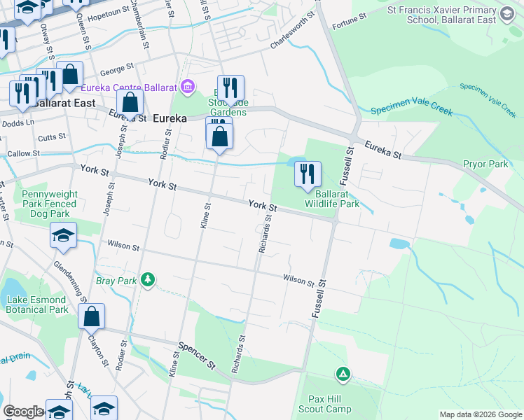Click the Eureka Stockade Gardens label
Viewport: 524px width, 420px height.
pos(228,102)
